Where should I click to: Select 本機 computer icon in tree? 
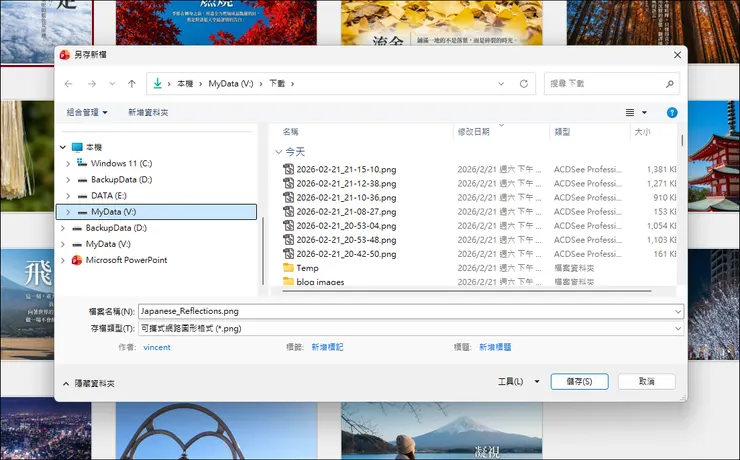click(x=77, y=147)
